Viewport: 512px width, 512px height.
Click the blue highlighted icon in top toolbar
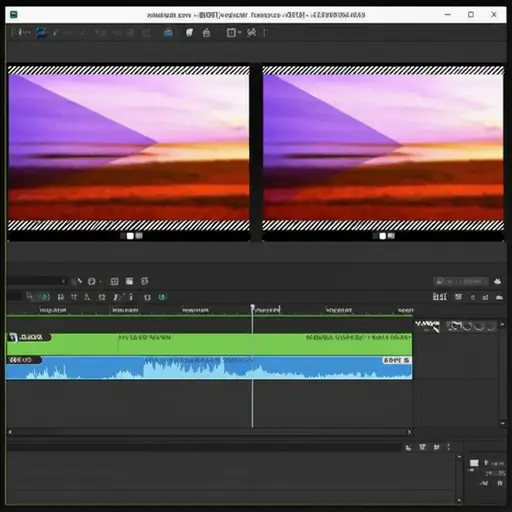[41, 32]
